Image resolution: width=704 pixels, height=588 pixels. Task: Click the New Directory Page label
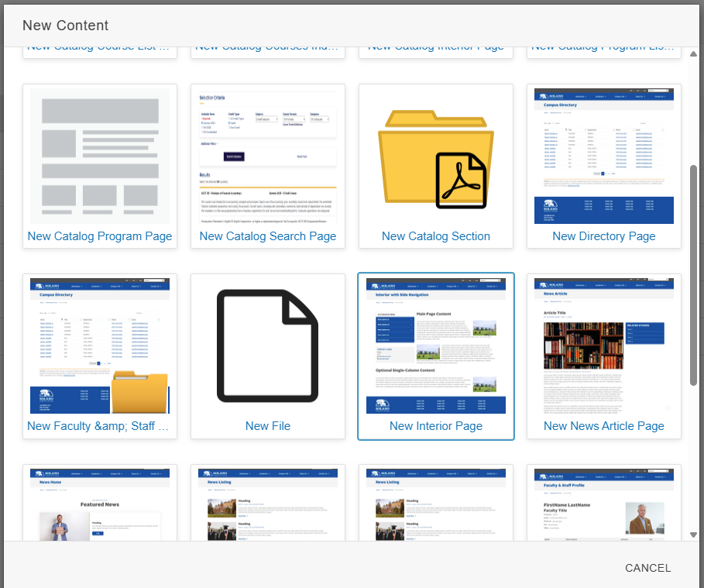(604, 236)
